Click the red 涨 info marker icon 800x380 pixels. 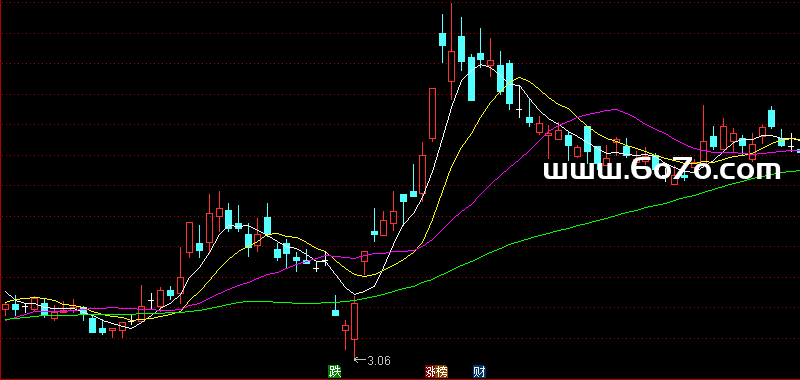(x=431, y=372)
